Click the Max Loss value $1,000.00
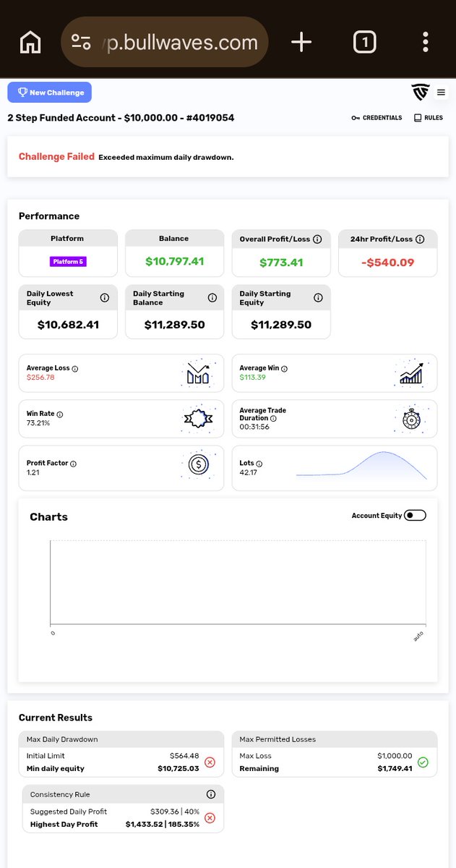456x868 pixels. pos(395,756)
